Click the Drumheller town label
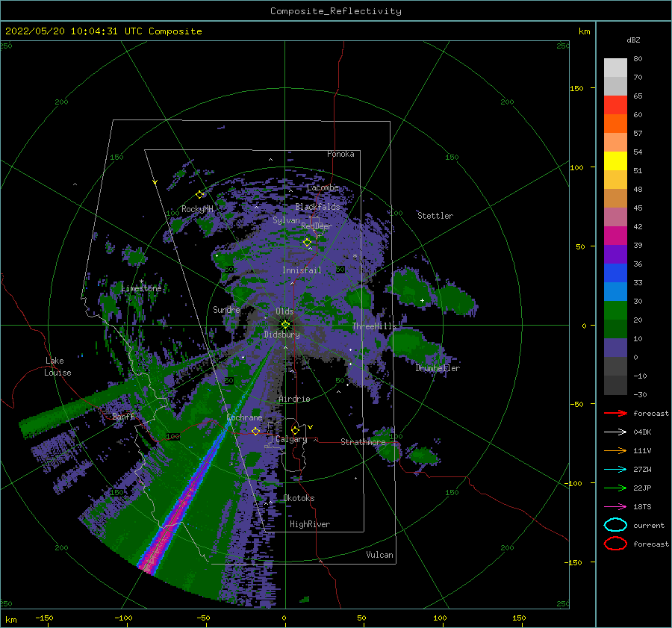The image size is (672, 628). [438, 368]
